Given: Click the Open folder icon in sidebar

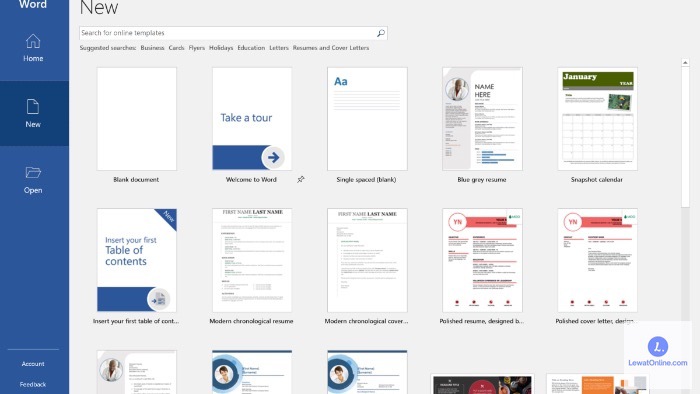Looking at the screenshot, I should click(33, 172).
